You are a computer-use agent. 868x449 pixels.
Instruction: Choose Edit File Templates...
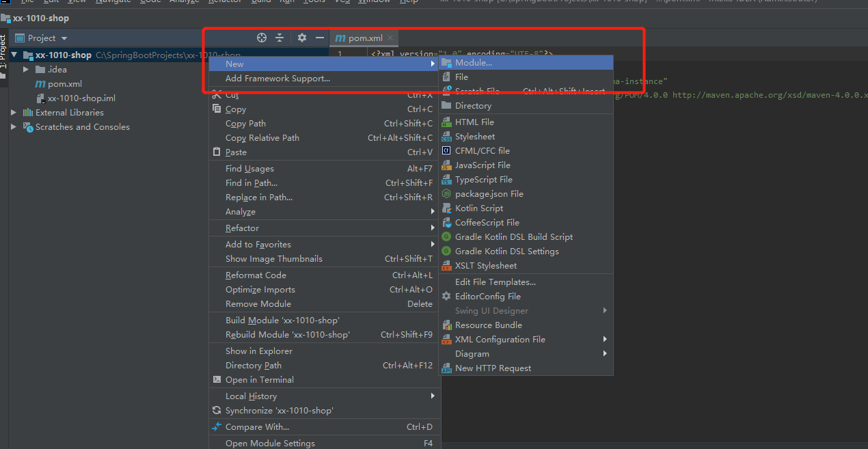pos(526,282)
